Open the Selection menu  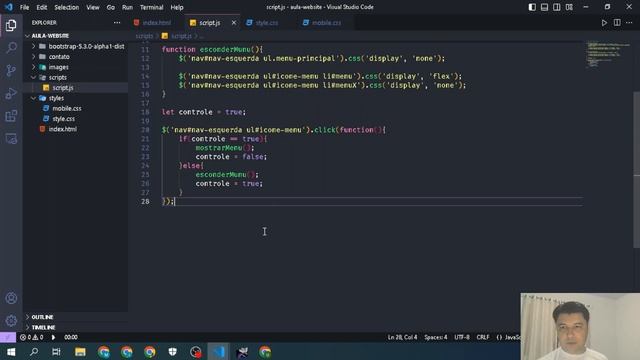click(x=67, y=7)
